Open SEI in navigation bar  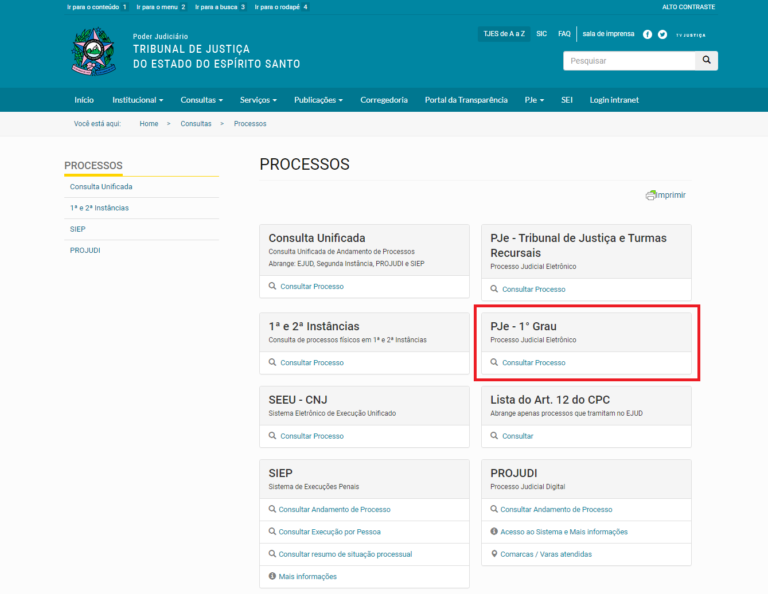pos(567,100)
